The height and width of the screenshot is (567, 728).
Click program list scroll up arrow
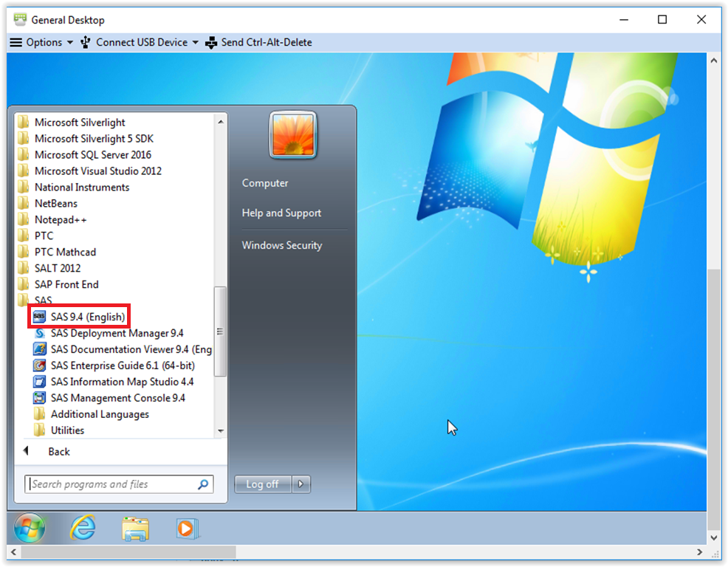click(x=221, y=122)
